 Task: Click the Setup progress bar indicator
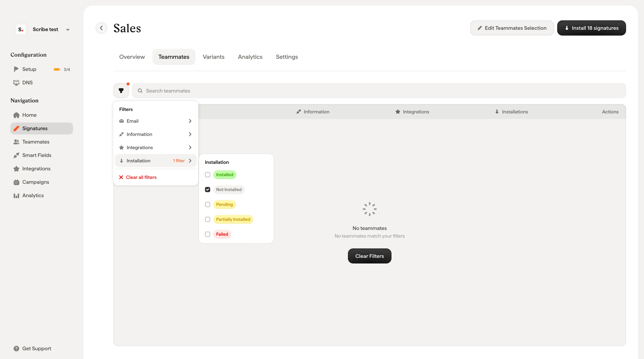coord(57,69)
